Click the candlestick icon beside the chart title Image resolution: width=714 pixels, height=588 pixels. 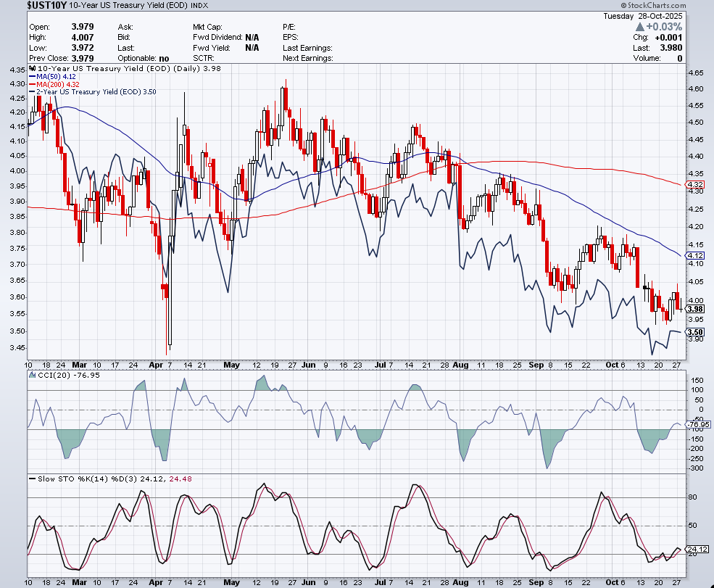32,67
